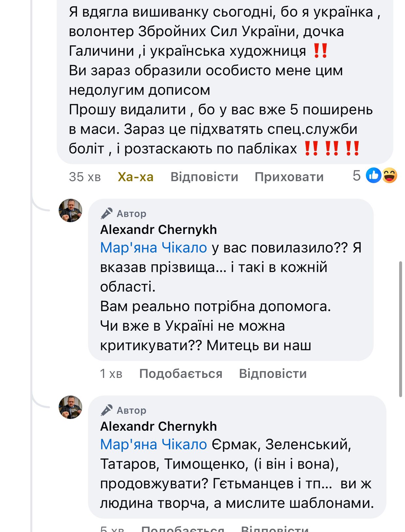This screenshot has width=405, height=532.
Task: Click the "35 хв" comment timestamp
Action: 85,177
